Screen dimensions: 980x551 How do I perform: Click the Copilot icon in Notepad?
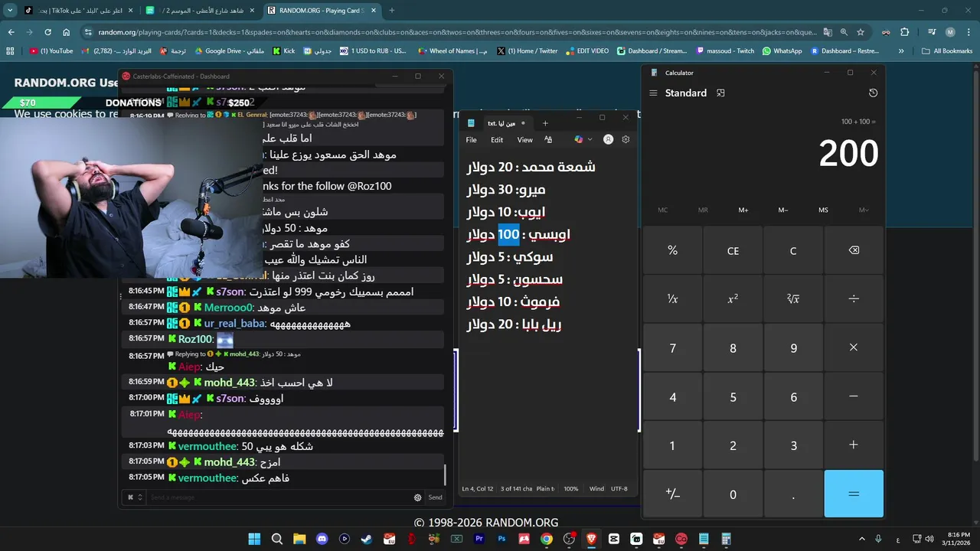579,140
